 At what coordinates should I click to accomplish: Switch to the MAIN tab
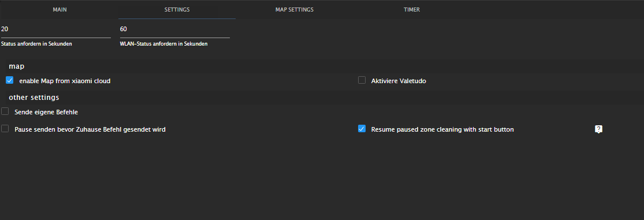[x=59, y=9]
